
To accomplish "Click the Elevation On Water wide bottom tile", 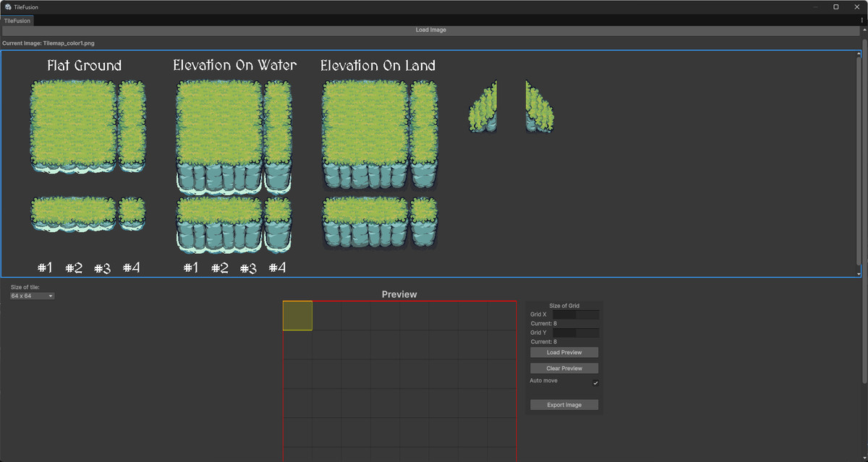I will (219, 225).
